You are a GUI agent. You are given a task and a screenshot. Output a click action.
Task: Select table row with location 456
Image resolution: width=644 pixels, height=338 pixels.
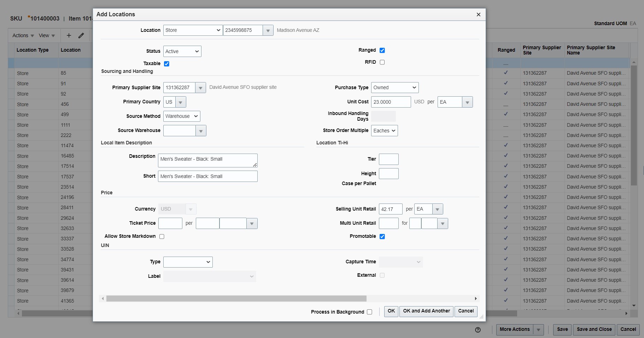point(50,104)
